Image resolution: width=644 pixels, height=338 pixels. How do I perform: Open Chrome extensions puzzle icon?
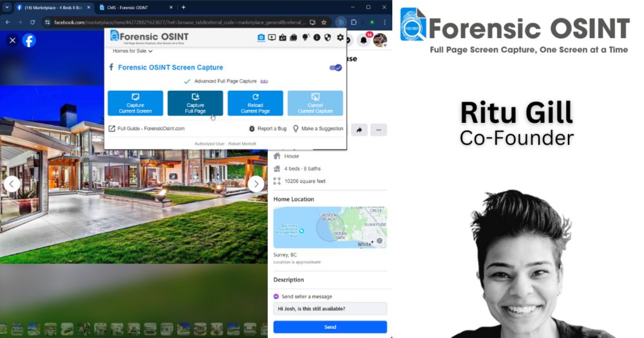pyautogui.click(x=354, y=22)
